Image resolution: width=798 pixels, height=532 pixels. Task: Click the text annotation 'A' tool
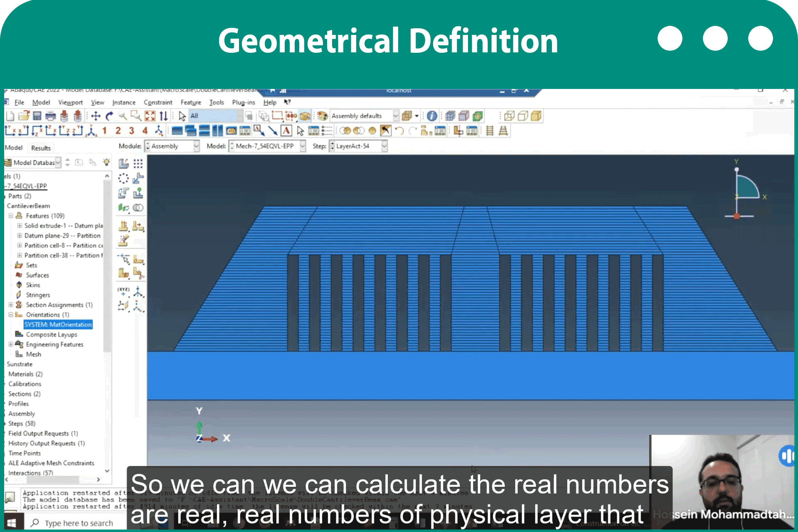286,131
